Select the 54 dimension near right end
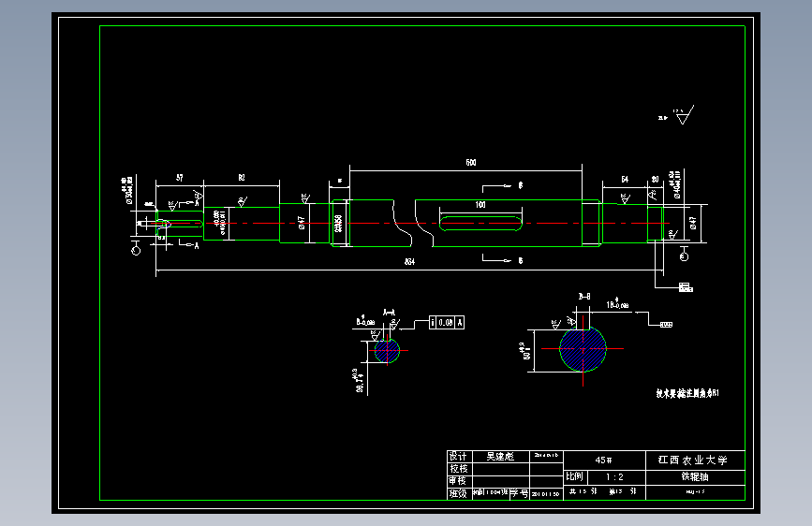812x526 pixels. tap(625, 179)
